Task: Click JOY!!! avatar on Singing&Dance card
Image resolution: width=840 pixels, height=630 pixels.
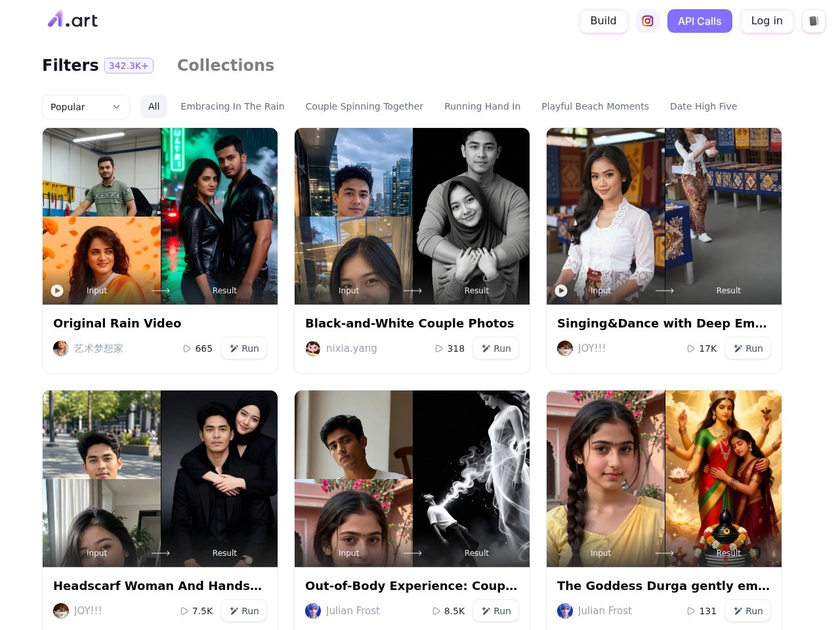Action: (x=565, y=348)
